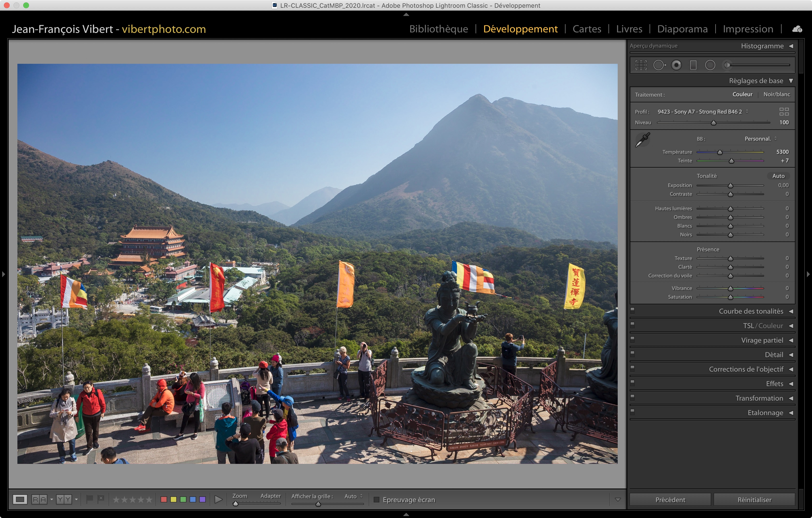Click the Précédent button

click(670, 499)
